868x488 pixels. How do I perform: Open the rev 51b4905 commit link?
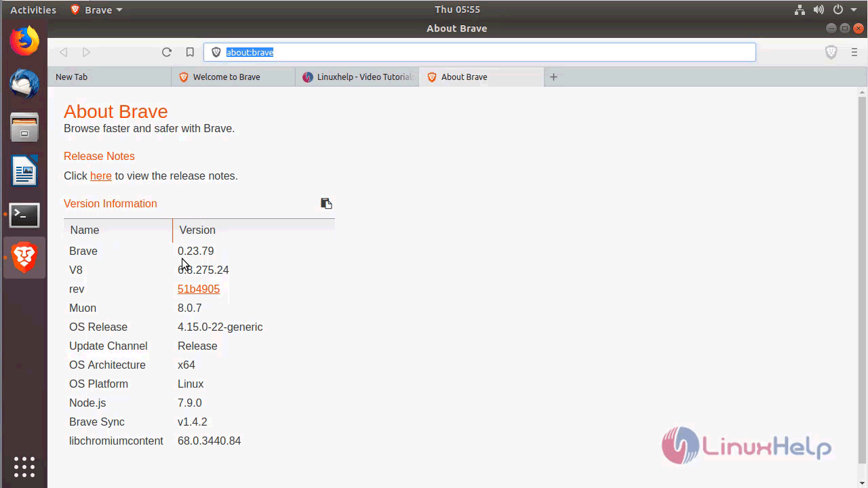199,289
